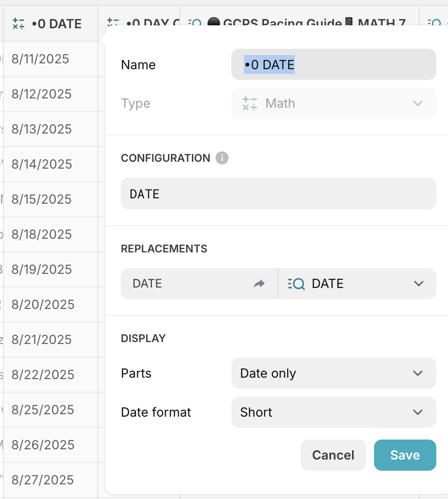Click the Name input field
Image resolution: width=448 pixels, height=499 pixels.
(334, 64)
